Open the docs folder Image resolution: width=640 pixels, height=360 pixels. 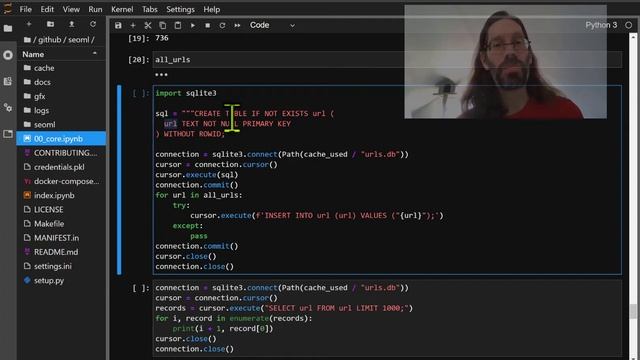tap(61, 82)
